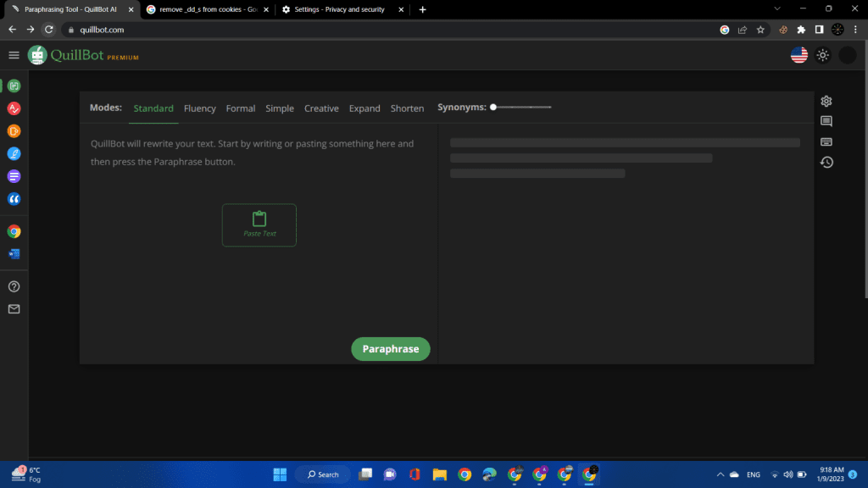This screenshot has width=868, height=488.
Task: Click the page vertical scrollbar
Action: click(x=865, y=171)
